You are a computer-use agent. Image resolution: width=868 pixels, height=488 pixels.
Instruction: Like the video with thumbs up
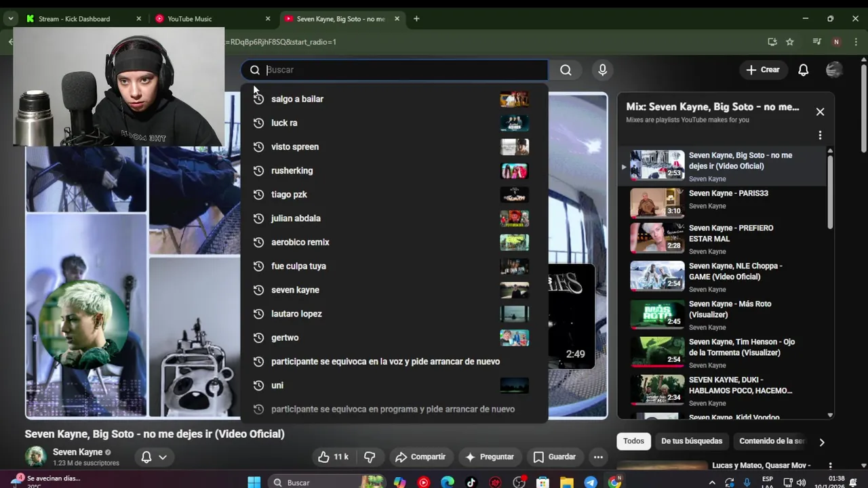click(x=333, y=457)
